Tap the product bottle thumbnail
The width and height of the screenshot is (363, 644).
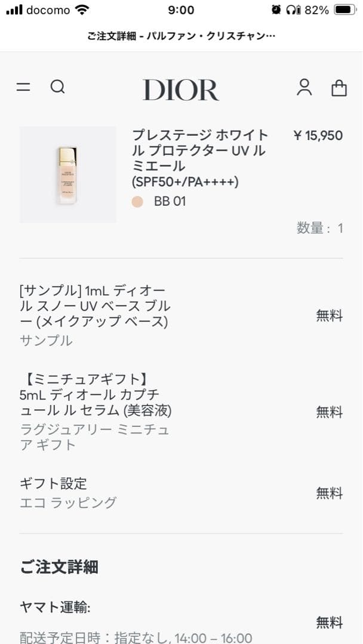point(67,173)
